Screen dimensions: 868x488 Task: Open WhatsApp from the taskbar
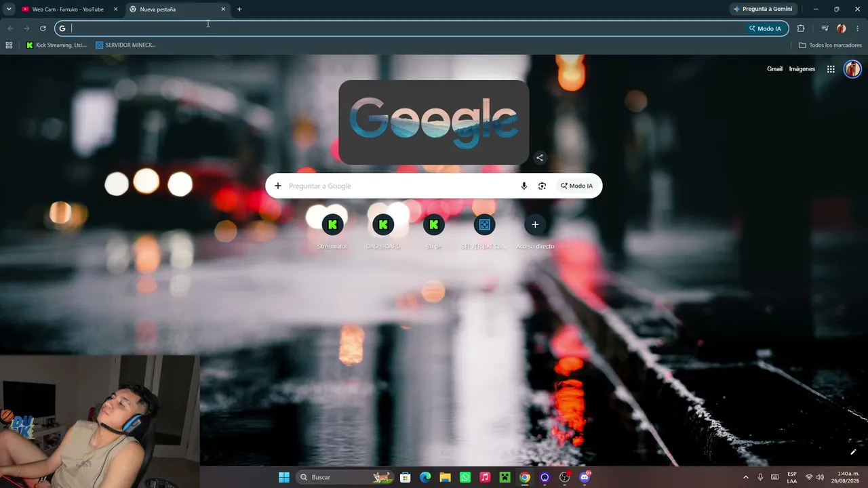pyautogui.click(x=465, y=477)
